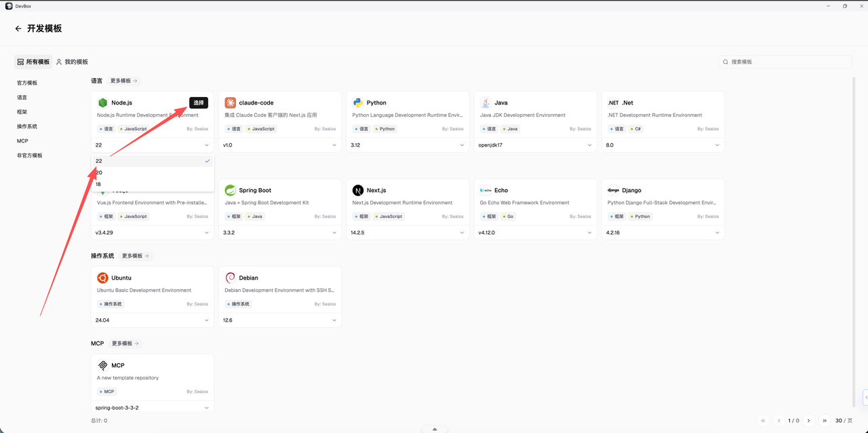Click the Spring Boot green logo
The height and width of the screenshot is (433, 868).
tap(231, 190)
